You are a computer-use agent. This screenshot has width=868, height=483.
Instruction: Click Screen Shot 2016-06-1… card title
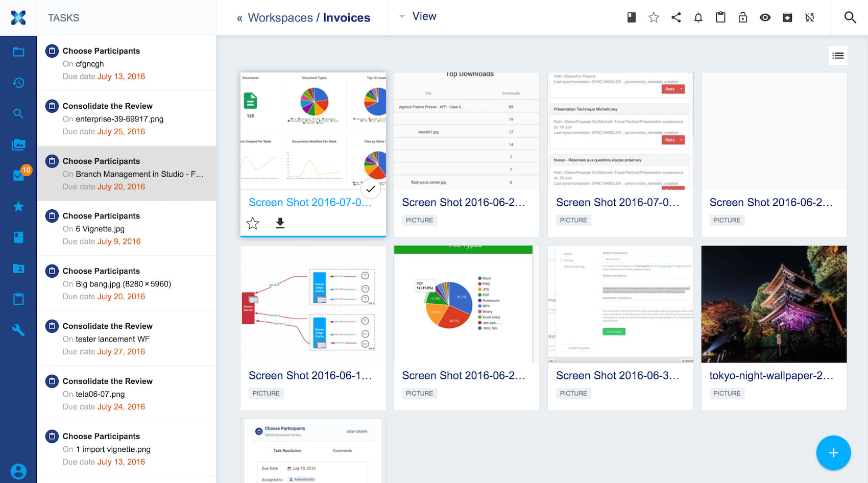click(310, 376)
